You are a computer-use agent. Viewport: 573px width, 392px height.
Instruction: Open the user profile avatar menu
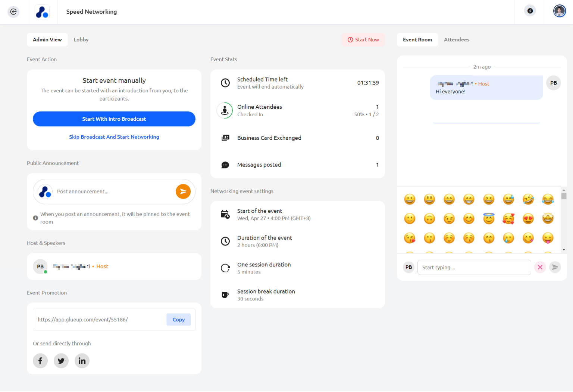[x=559, y=11]
